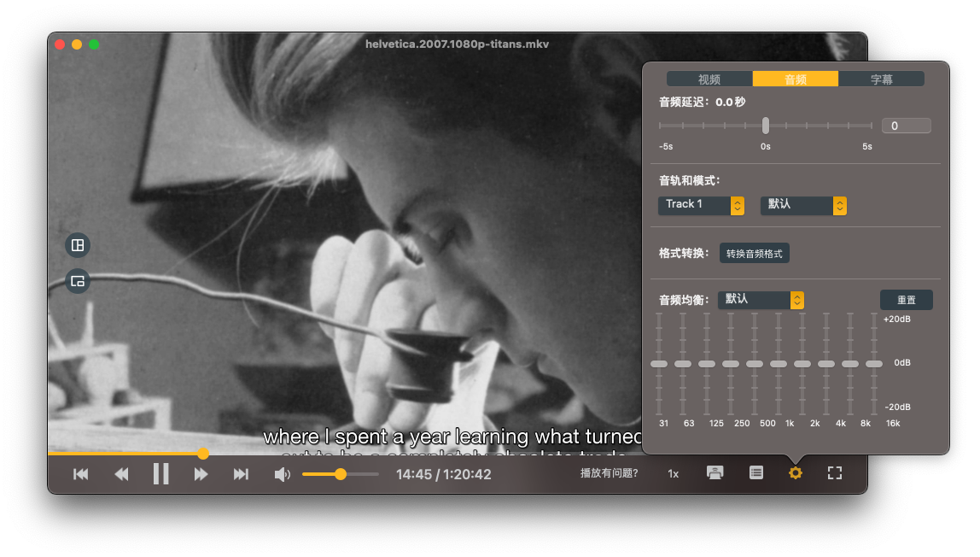Viewport: 980px width, 557px height.
Task: Select the 音频 tab
Action: tap(796, 79)
